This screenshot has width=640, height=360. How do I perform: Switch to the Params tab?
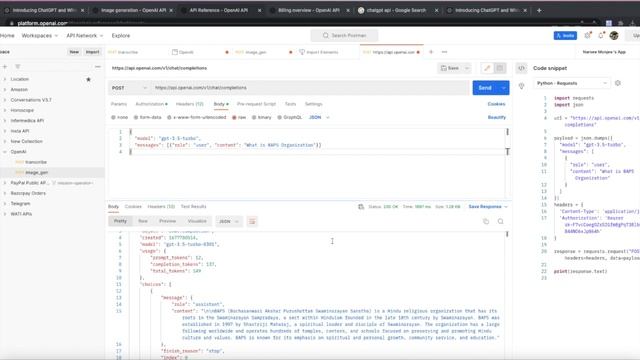(119, 104)
